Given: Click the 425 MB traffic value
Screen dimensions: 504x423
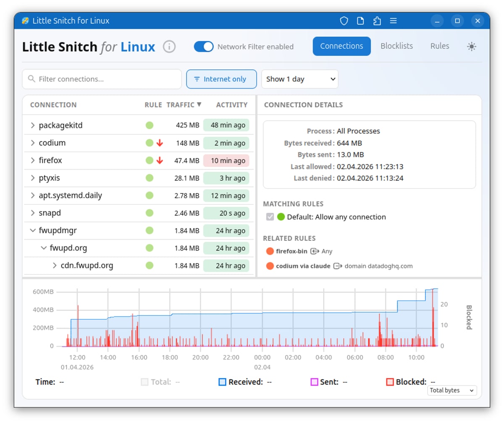Looking at the screenshot, I should click(x=188, y=125).
